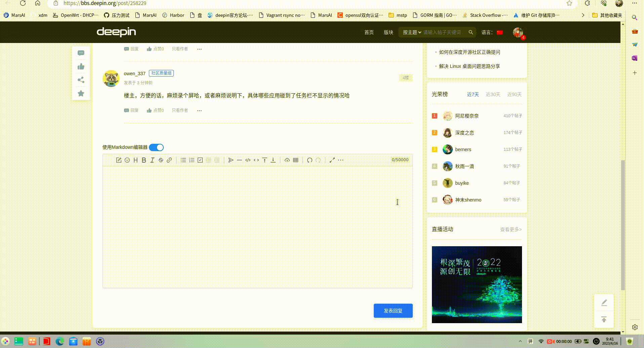The image size is (644, 348).
Task: Insert a task list checkbox item
Action: tap(200, 160)
